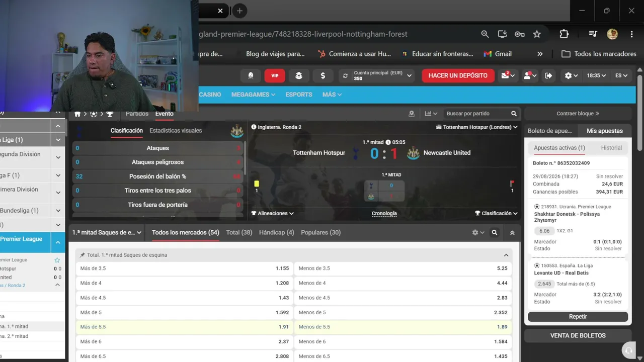This screenshot has width=644, height=362.
Task: Expand the Clasificación dropdown under the scoreboard
Action: pos(496,213)
